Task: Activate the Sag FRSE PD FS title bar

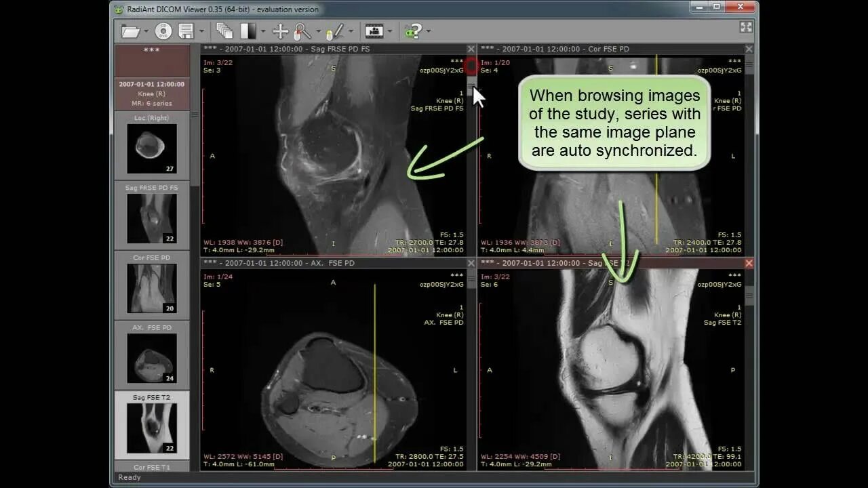Action: [x=333, y=49]
